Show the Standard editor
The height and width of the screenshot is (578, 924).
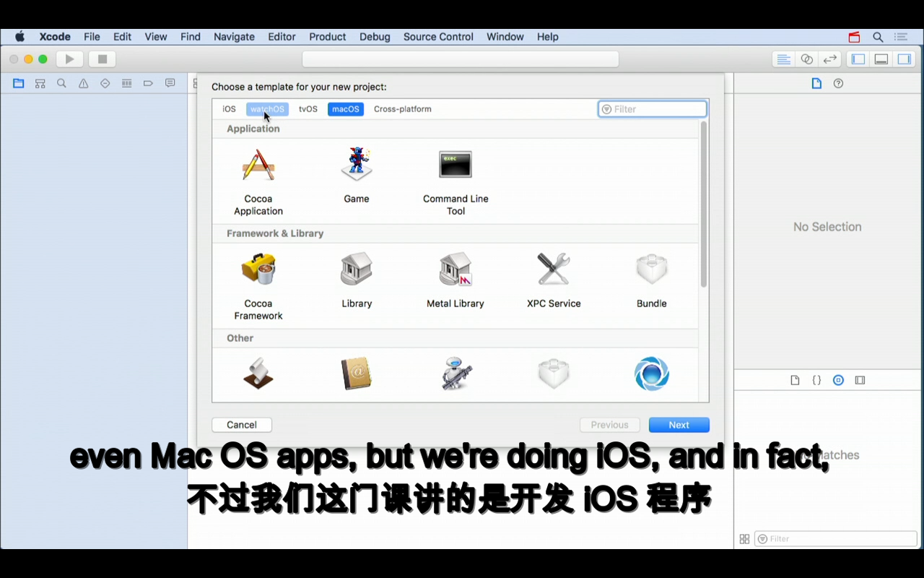(784, 59)
